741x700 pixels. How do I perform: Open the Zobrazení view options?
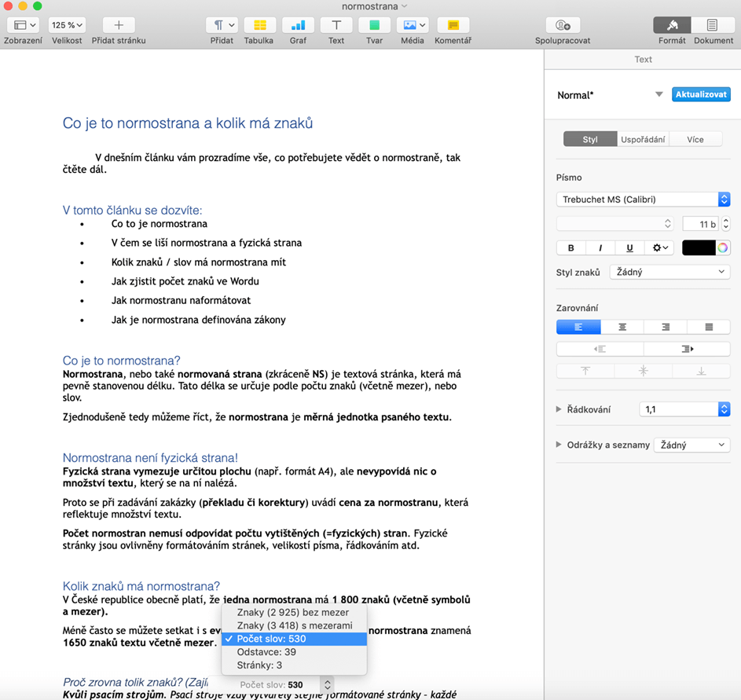pos(23,25)
